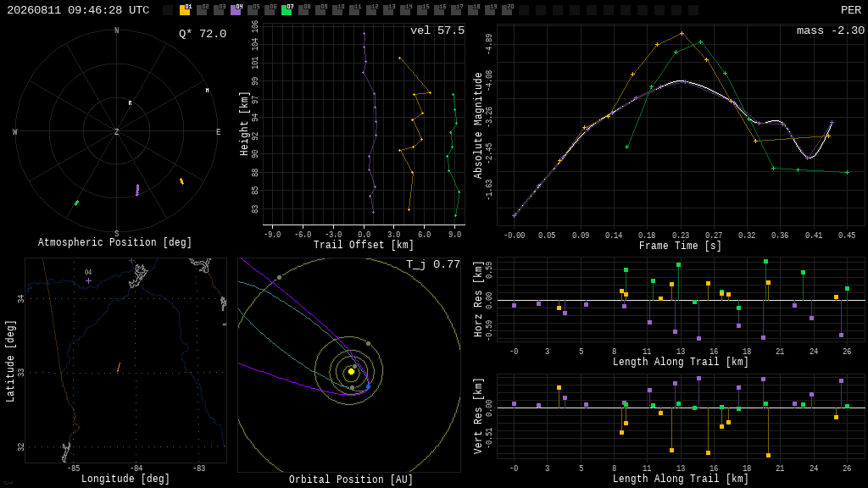Viewport: 868px width, 488px height.
Task: Click the Height [km] axis label
Action: click(244, 124)
